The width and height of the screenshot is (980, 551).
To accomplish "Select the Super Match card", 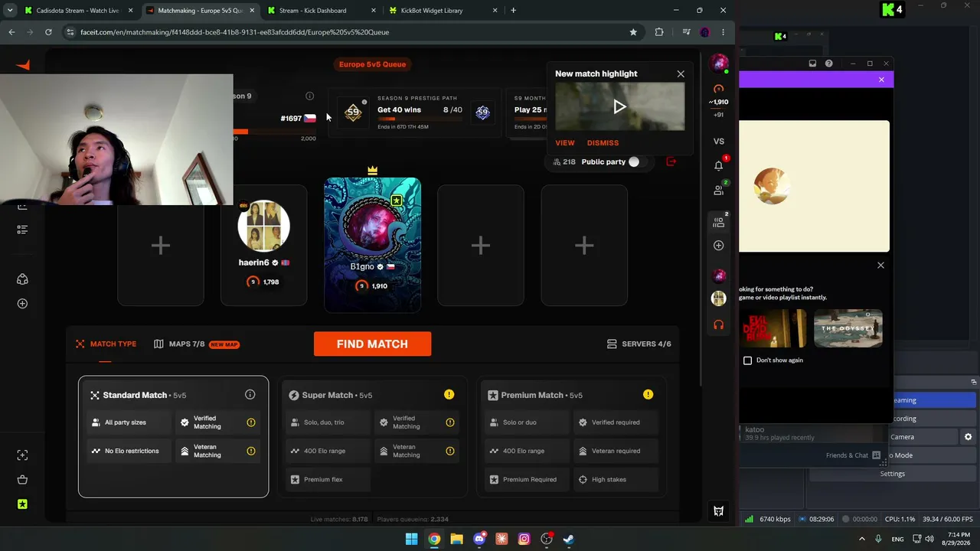I will pyautogui.click(x=373, y=436).
